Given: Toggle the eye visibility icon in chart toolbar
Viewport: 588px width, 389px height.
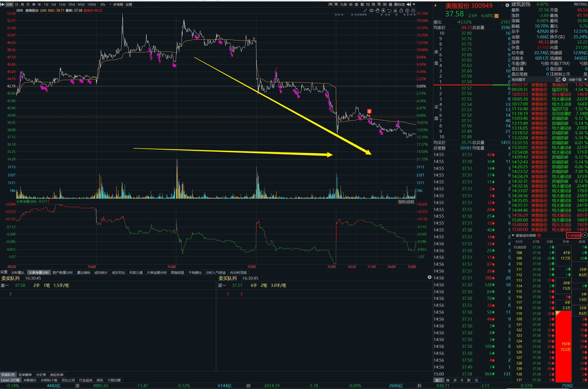Looking at the screenshot, I should [x=371, y=10].
